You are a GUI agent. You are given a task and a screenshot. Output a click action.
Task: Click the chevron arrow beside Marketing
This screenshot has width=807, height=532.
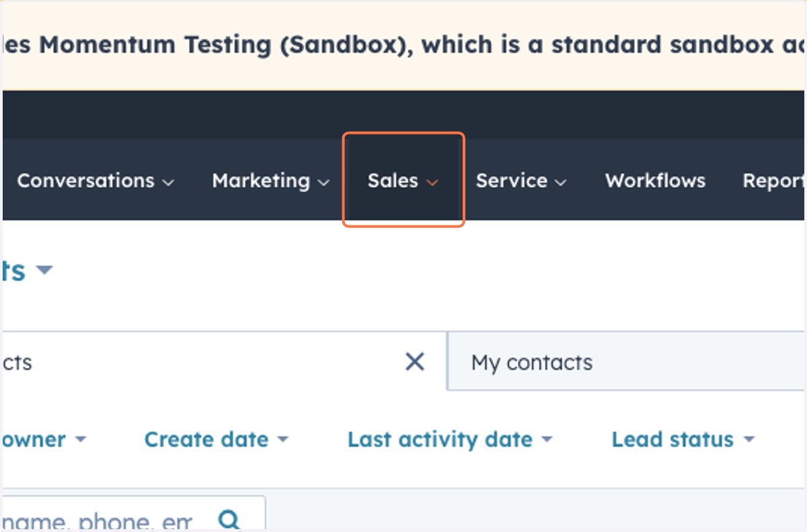click(323, 182)
